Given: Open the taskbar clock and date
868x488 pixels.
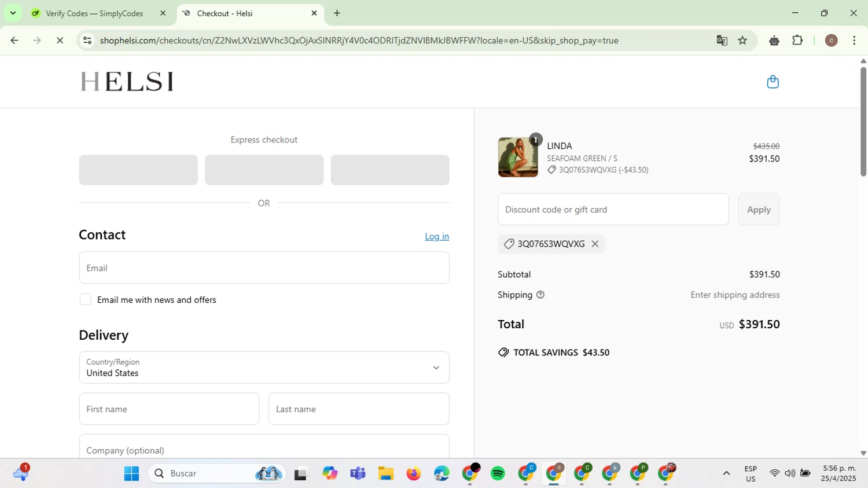Looking at the screenshot, I should [x=839, y=474].
